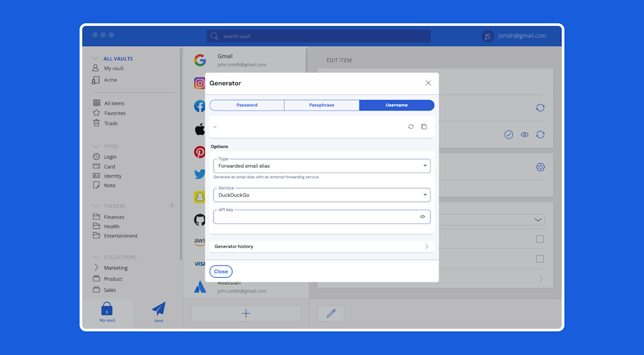Click the Close button in Generator dialog
Screen dimensions: 644x355
coord(221,271)
